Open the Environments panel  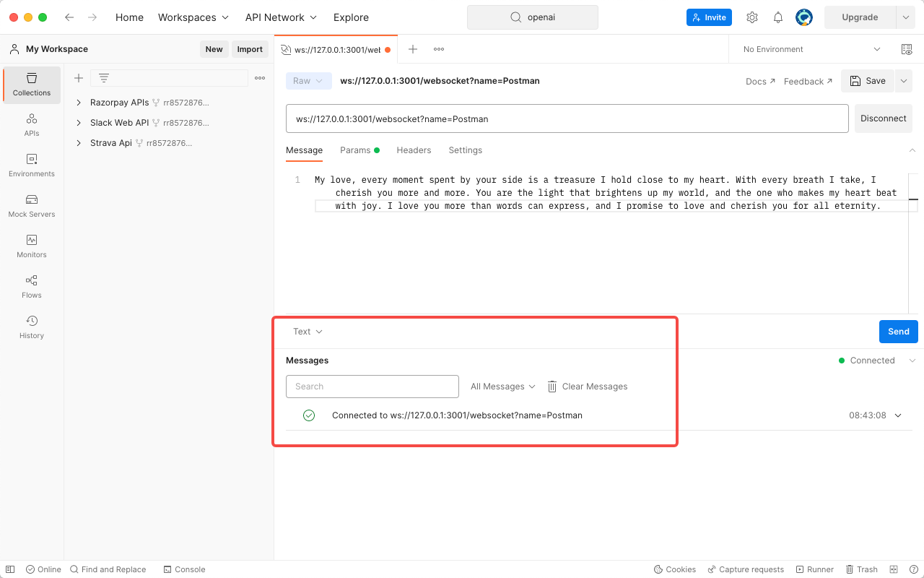pos(31,166)
